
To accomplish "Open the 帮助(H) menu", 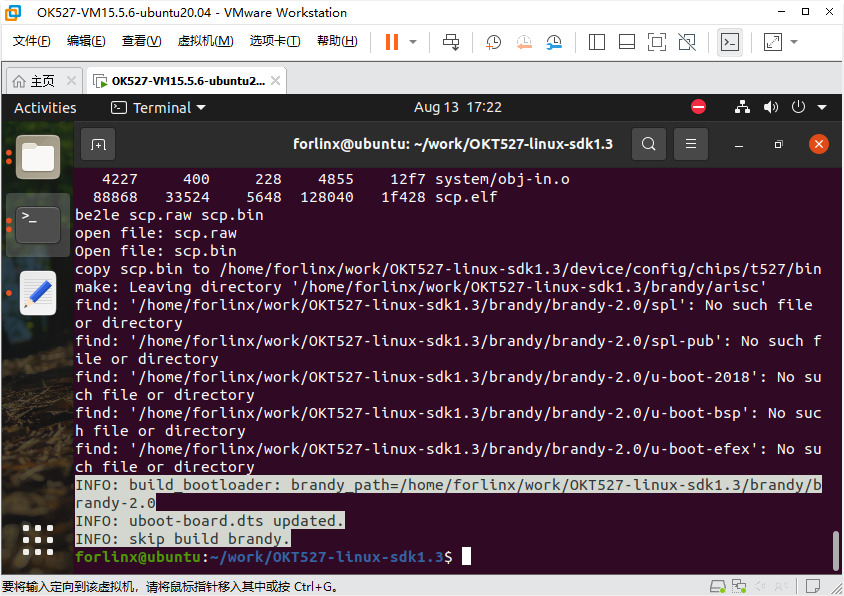I will tap(337, 41).
